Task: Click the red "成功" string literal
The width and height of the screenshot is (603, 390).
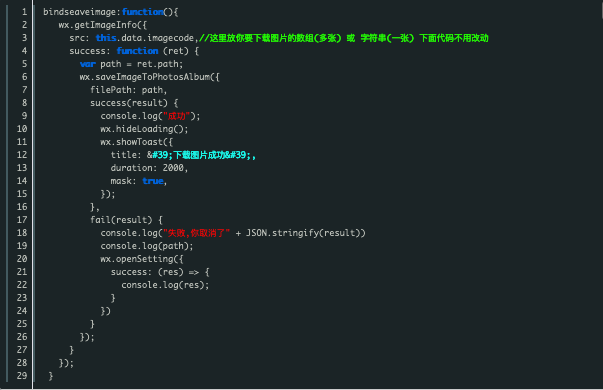Action: tap(177, 116)
